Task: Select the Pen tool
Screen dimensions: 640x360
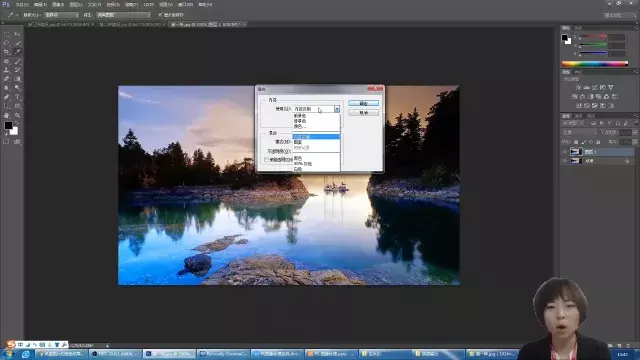Action: pos(7,97)
